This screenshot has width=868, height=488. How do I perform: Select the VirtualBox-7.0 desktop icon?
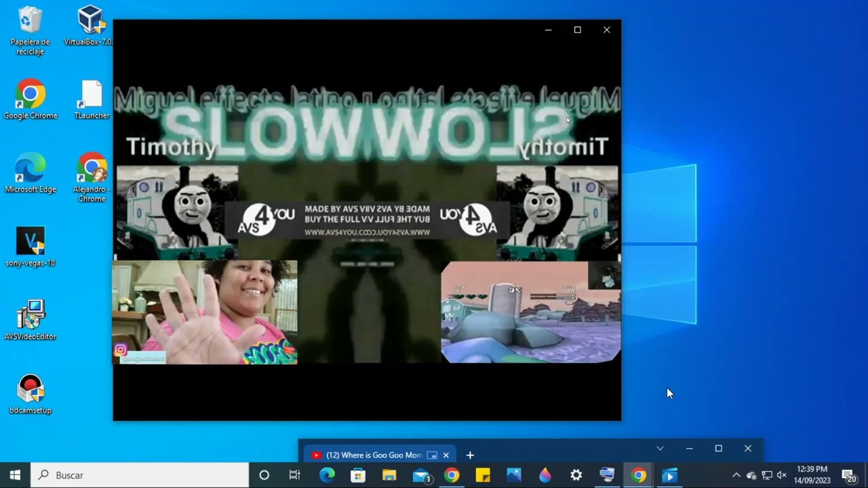[91, 27]
